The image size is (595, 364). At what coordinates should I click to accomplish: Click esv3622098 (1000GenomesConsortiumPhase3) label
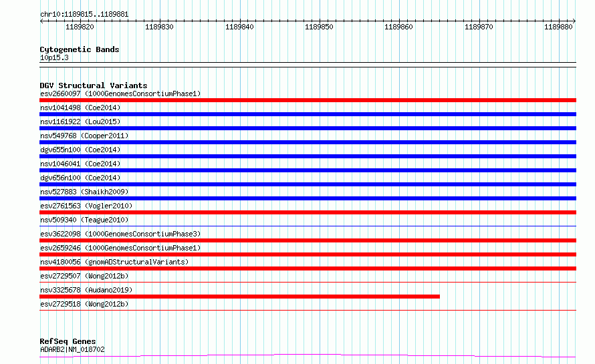pyautogui.click(x=120, y=234)
